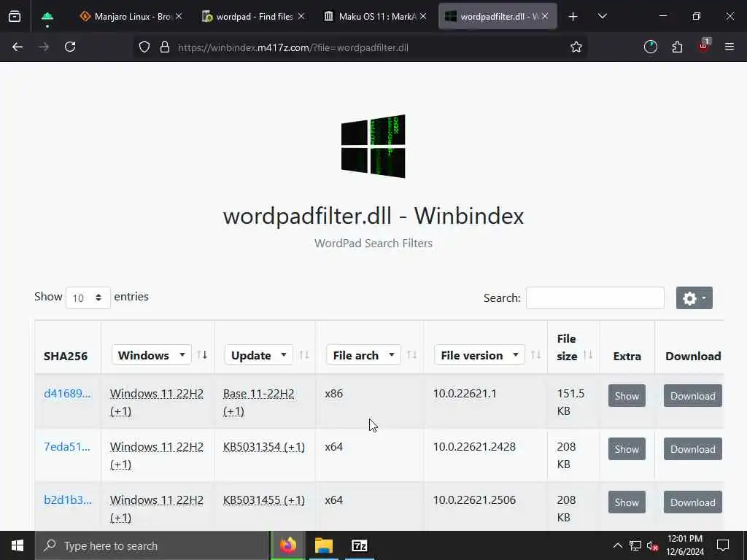Click Windows 11 22H2 in d41689 row
Screen dimensions: 747x560
click(x=157, y=402)
